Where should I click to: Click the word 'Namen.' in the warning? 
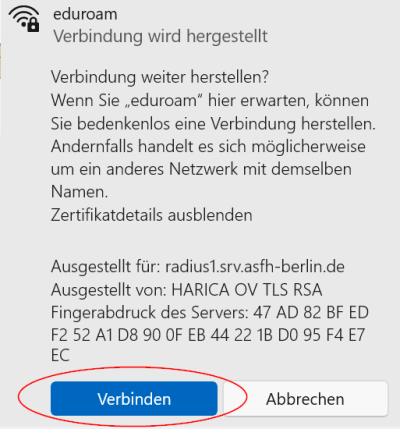(x=79, y=192)
